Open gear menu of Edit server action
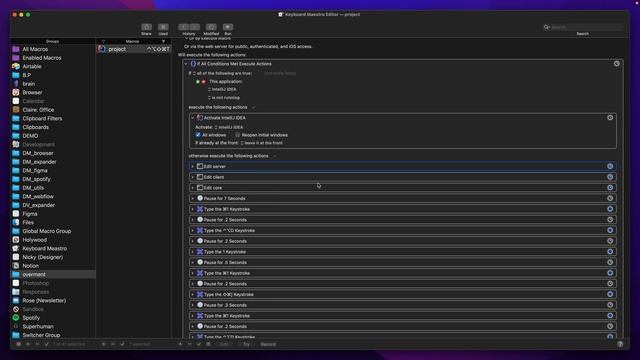The height and width of the screenshot is (360, 640). coord(610,167)
